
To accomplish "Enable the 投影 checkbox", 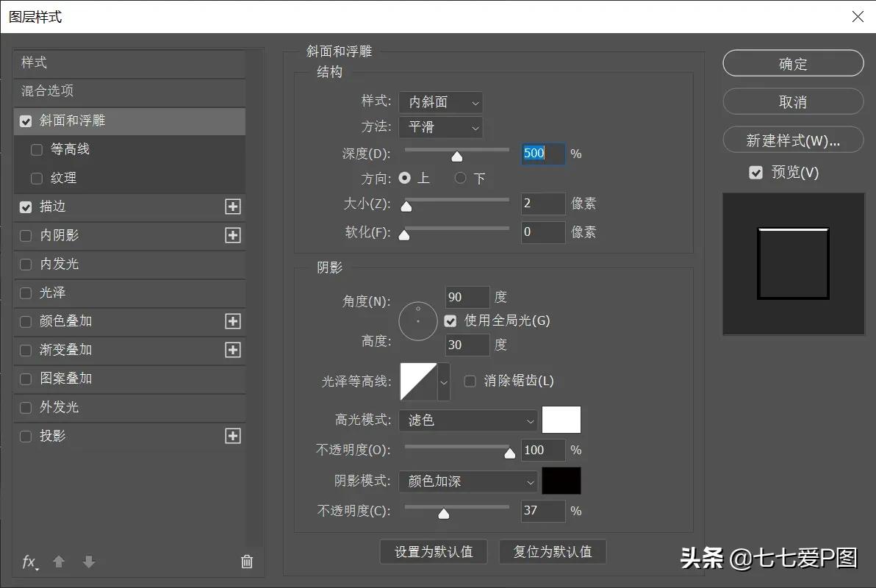I will [26, 437].
